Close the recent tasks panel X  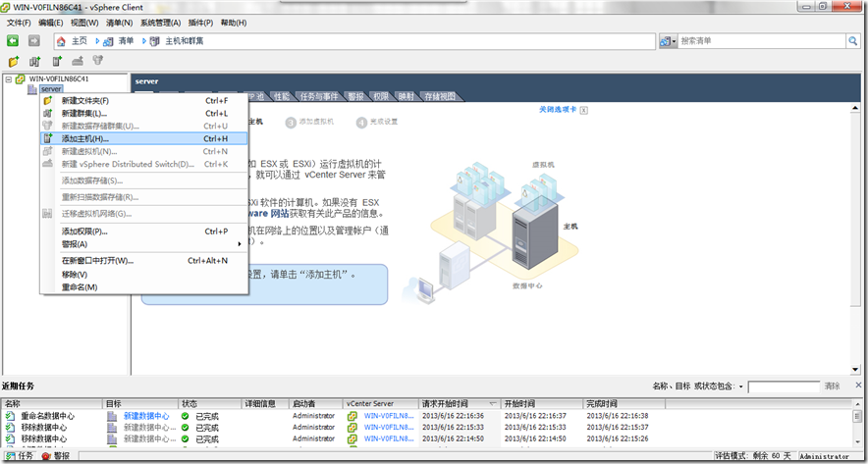(858, 385)
